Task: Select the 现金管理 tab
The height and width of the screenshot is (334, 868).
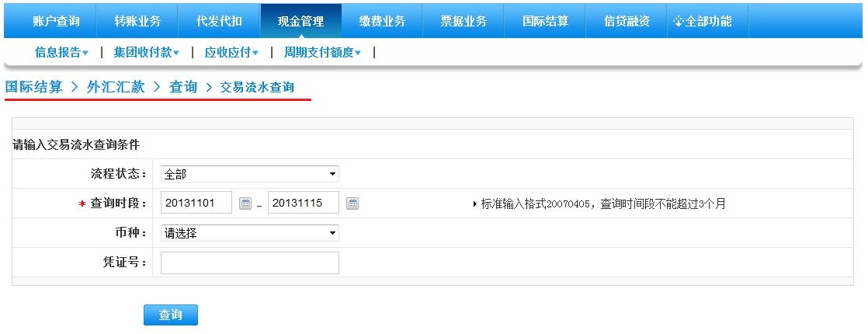Action: (x=300, y=22)
